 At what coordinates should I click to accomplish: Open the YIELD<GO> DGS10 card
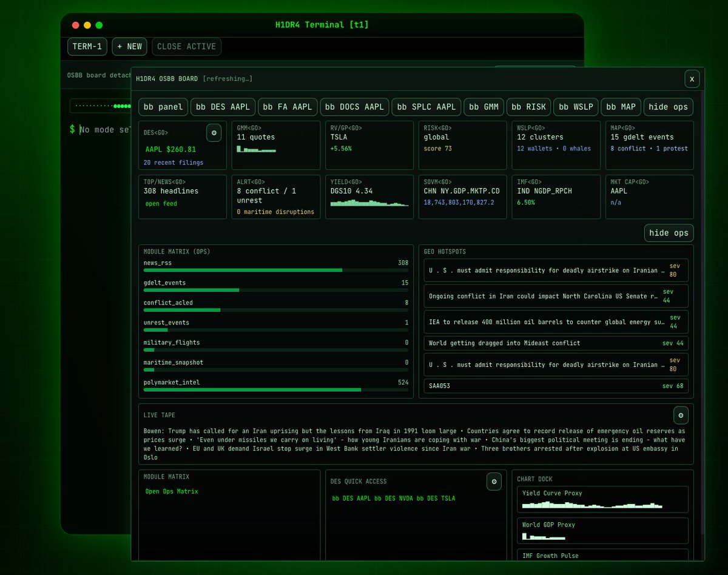369,197
